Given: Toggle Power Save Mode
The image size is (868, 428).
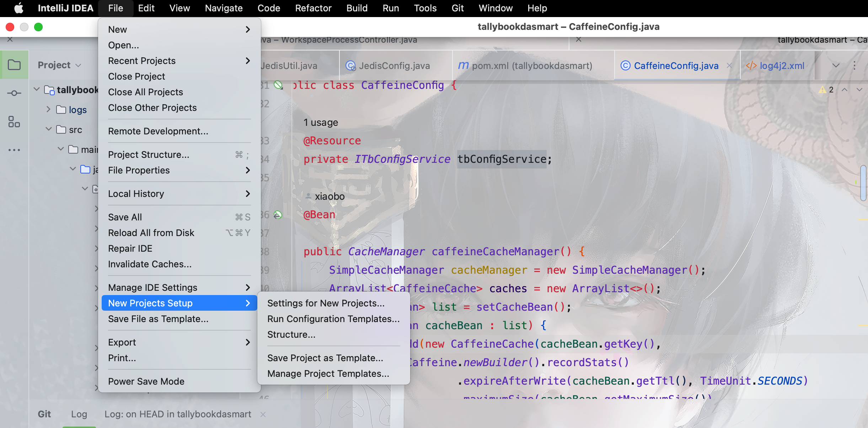Looking at the screenshot, I should [x=146, y=381].
